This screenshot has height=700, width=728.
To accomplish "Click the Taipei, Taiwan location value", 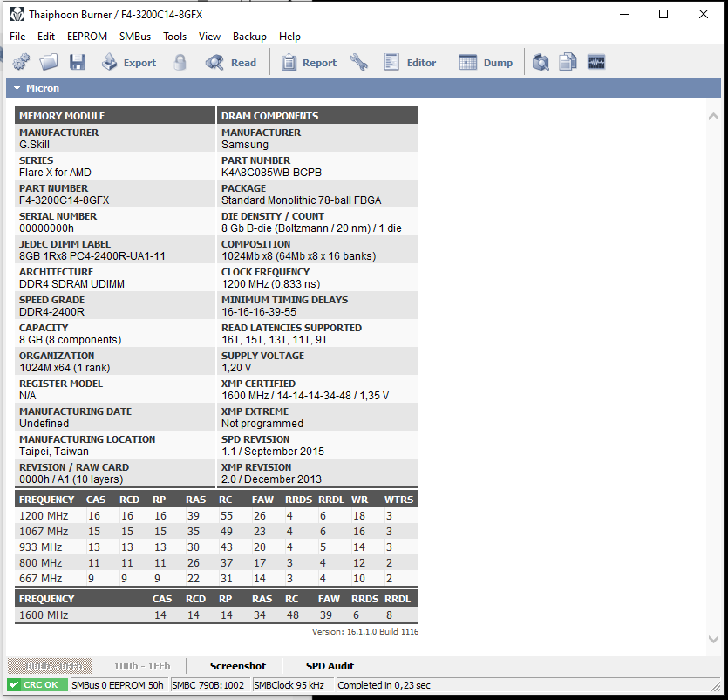I will click(x=54, y=452).
